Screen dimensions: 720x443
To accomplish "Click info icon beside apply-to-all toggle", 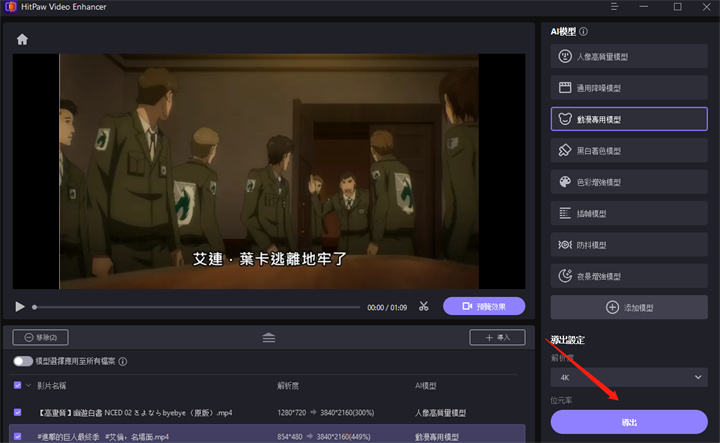I will (x=123, y=361).
